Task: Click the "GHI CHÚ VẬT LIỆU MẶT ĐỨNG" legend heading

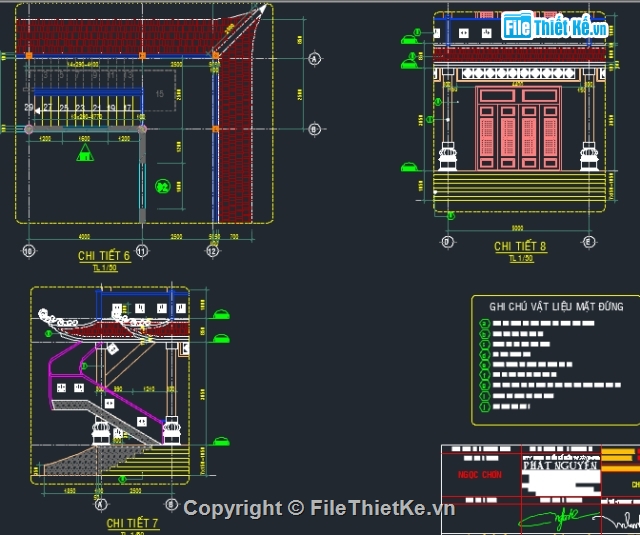Action: click(556, 306)
